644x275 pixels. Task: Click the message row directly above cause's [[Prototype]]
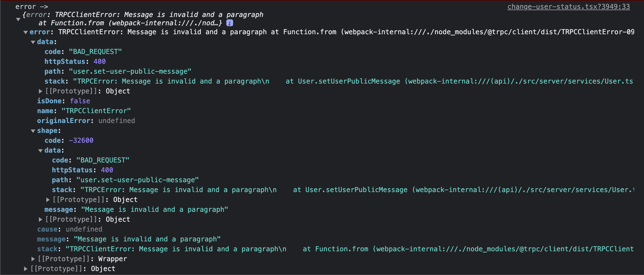tap(136, 209)
